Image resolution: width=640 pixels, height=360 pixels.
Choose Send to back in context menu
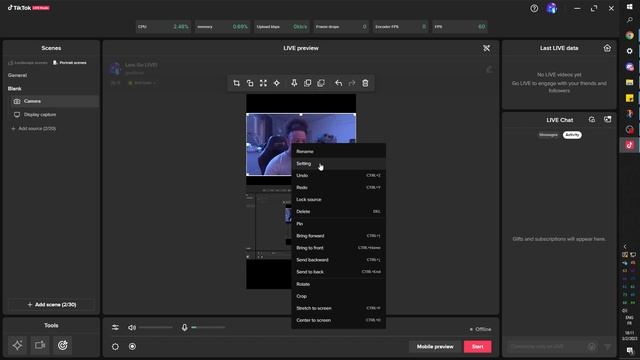coord(338,272)
